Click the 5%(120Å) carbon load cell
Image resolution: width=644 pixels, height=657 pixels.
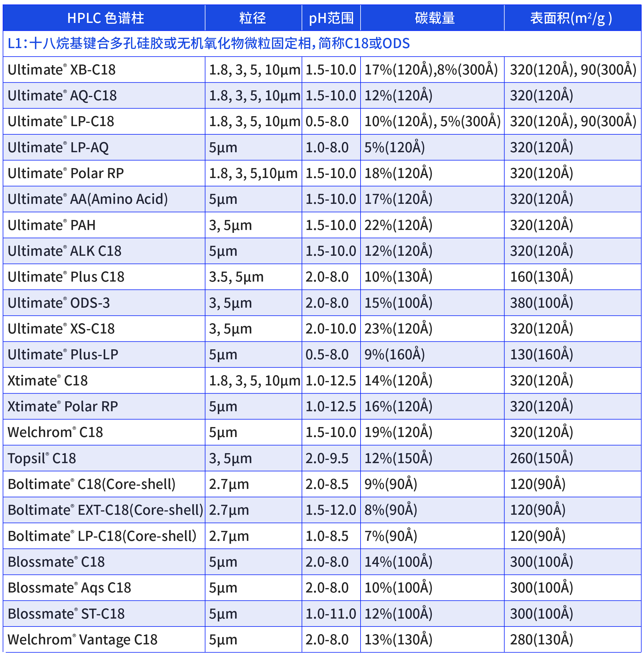click(x=394, y=148)
